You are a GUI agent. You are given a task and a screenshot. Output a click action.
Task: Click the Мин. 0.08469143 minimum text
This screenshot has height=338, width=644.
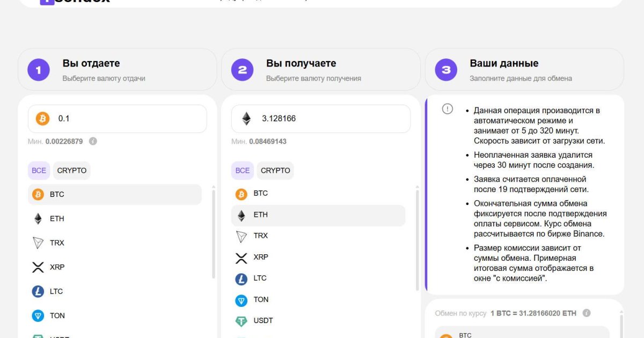259,142
